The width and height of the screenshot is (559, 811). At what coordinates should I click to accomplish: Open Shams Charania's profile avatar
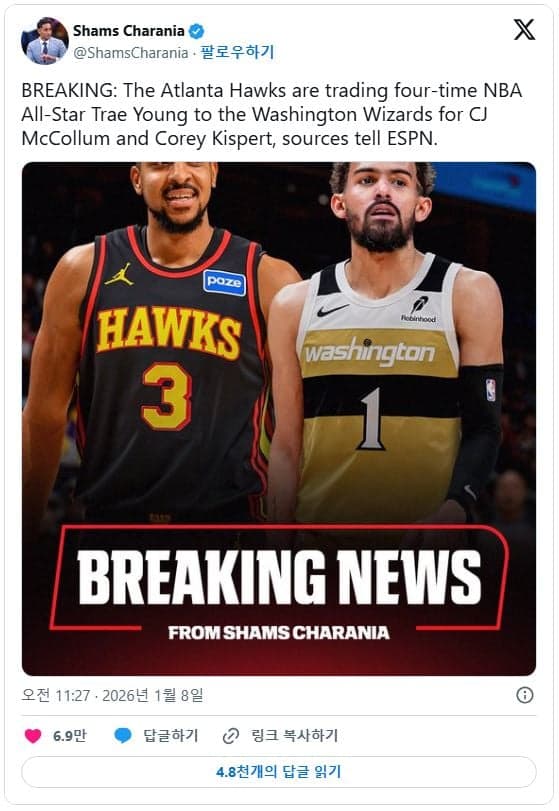(45, 41)
